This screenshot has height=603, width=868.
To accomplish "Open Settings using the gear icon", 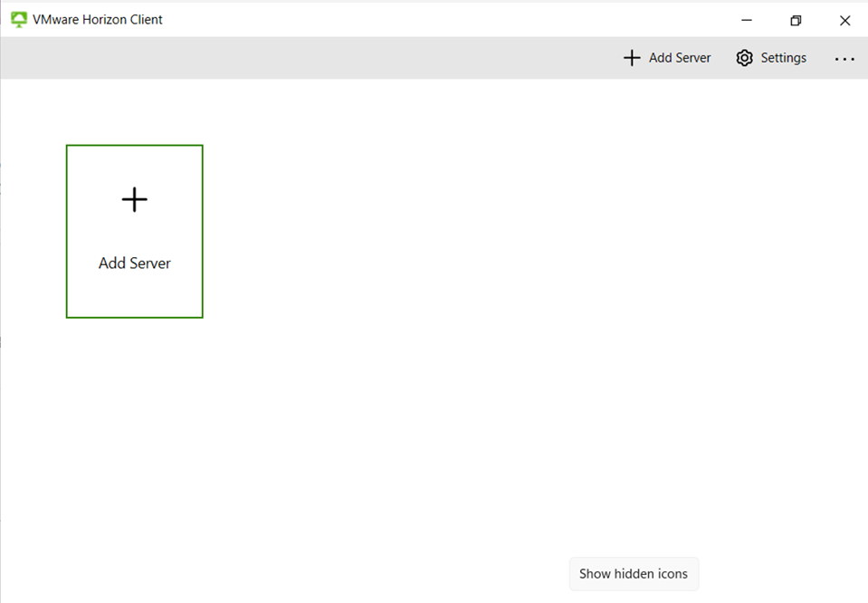I will point(744,57).
